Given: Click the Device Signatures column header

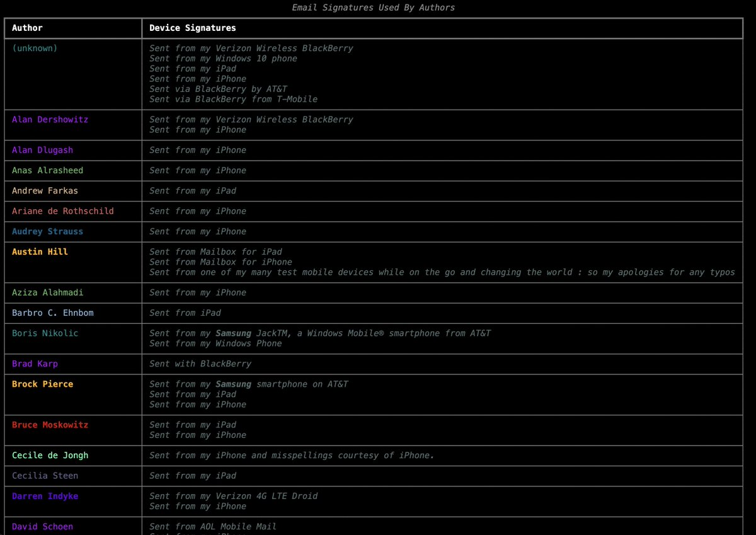Looking at the screenshot, I should tap(192, 28).
